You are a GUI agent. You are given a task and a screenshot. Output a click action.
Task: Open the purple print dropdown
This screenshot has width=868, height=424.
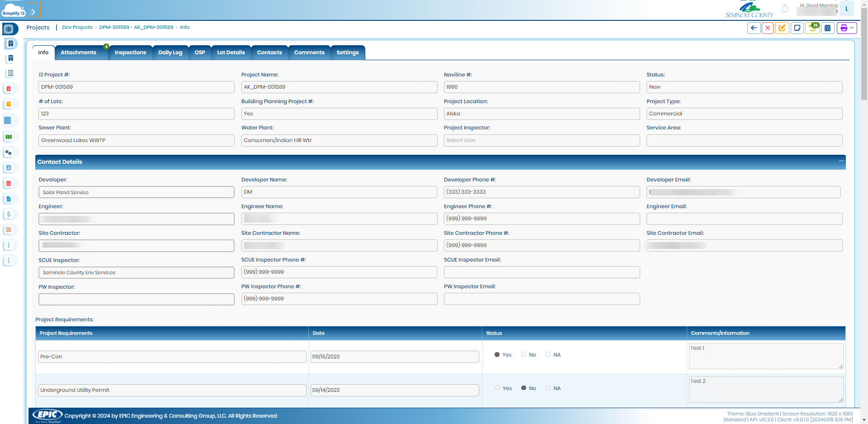[x=847, y=28]
